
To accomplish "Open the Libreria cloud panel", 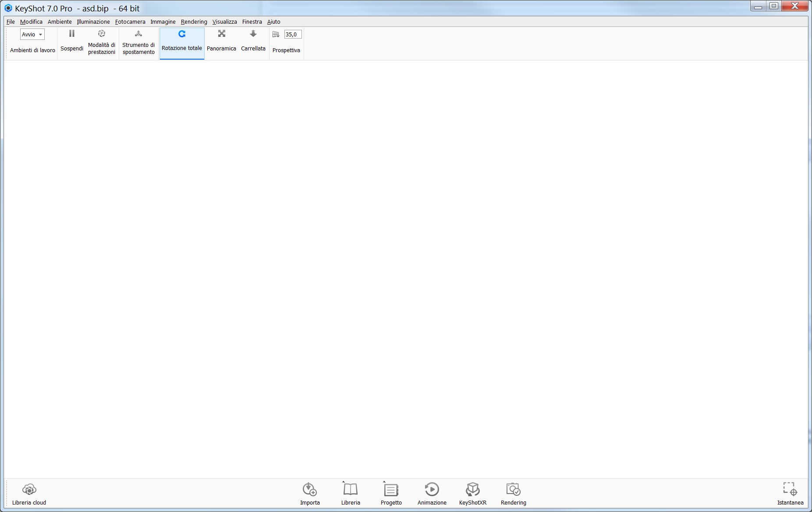I will (29, 494).
